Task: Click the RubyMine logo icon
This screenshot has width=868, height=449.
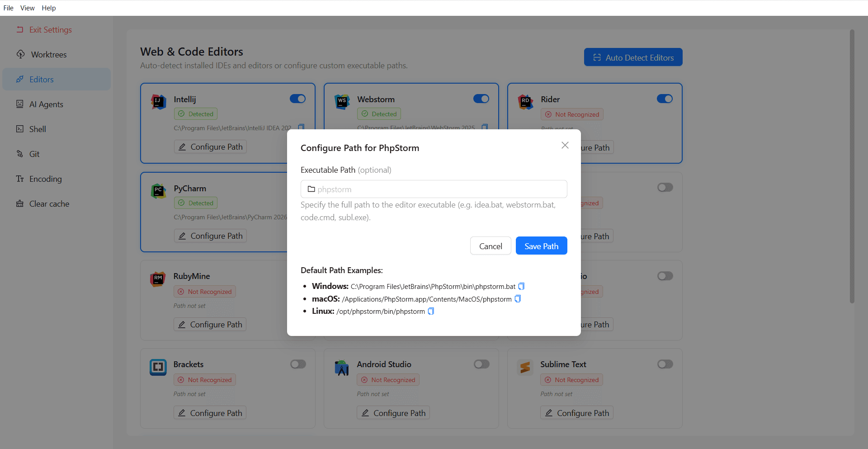Action: pos(158,279)
